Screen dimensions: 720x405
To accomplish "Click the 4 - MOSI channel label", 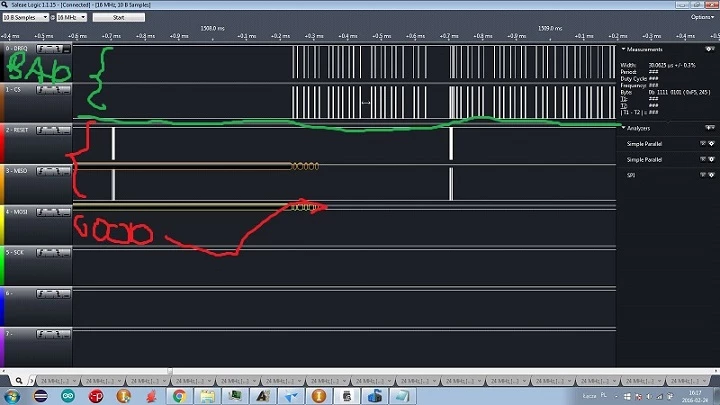I will click(17, 212).
